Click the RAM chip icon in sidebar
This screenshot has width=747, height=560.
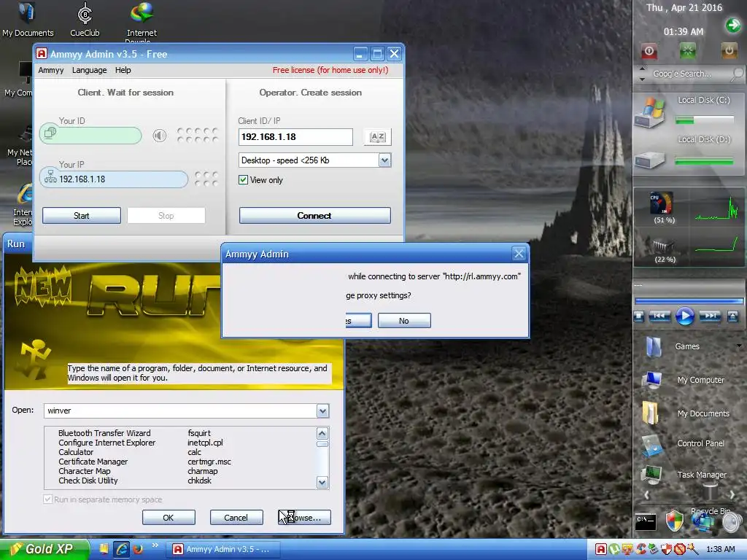[662, 246]
